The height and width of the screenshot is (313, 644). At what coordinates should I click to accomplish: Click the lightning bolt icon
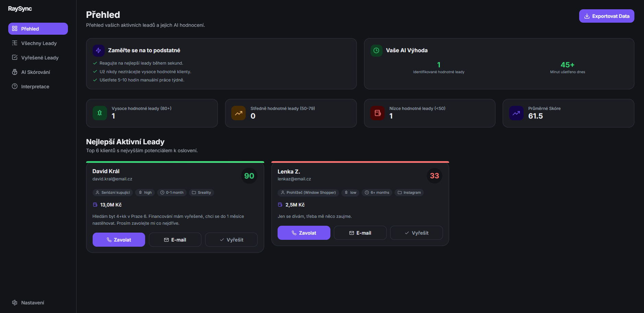point(98,51)
